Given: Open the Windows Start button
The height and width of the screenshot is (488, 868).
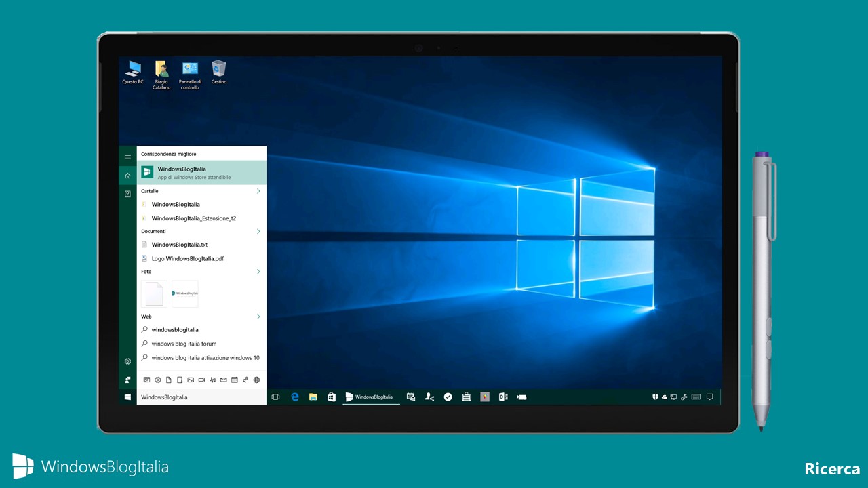Looking at the screenshot, I should pos(127,397).
